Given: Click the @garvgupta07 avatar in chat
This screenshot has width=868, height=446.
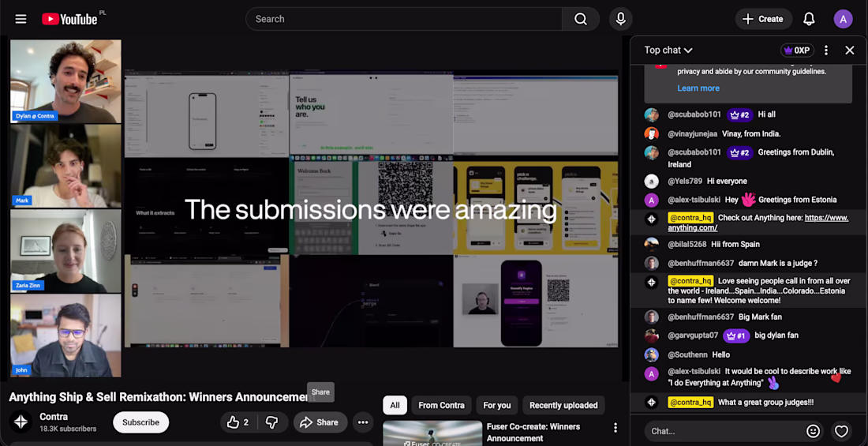Looking at the screenshot, I should click(x=652, y=335).
